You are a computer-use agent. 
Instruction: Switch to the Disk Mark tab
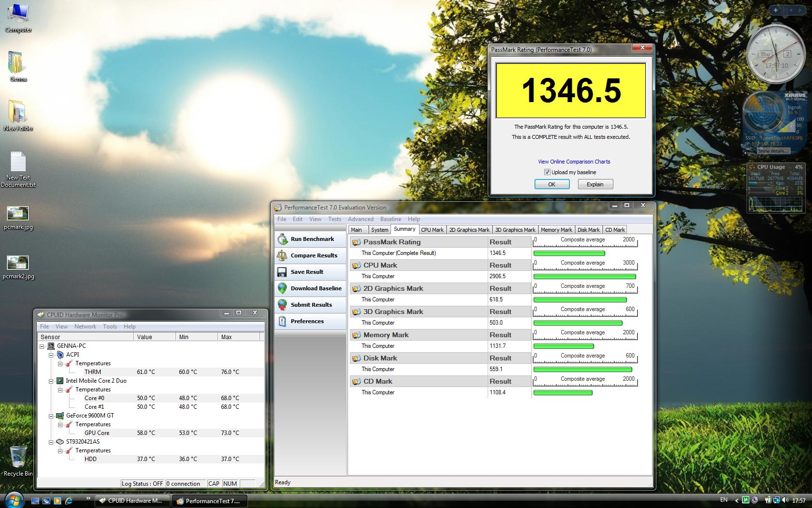pos(588,230)
